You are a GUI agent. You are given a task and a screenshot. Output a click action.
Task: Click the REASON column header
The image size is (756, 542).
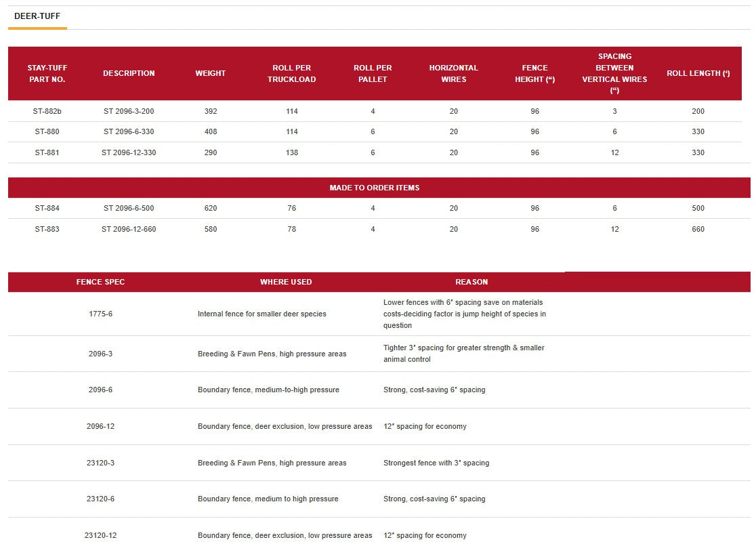471,282
